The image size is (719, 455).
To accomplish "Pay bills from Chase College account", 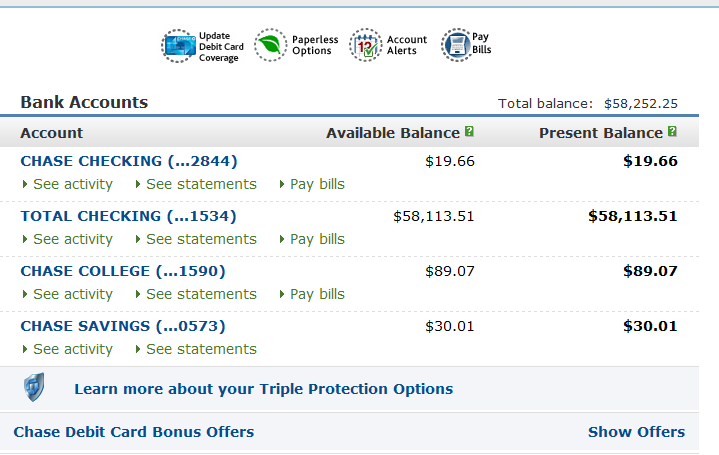I will click(x=317, y=294).
